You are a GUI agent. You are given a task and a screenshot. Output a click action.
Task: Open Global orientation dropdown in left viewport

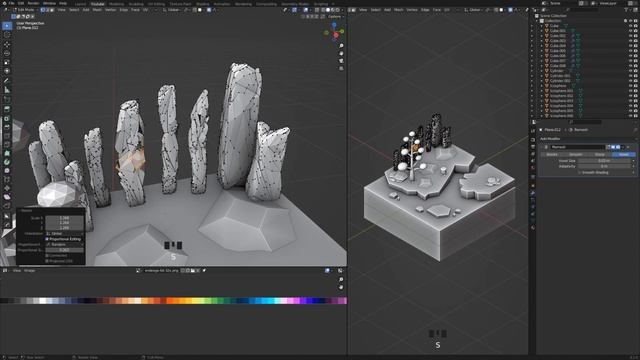(173, 10)
